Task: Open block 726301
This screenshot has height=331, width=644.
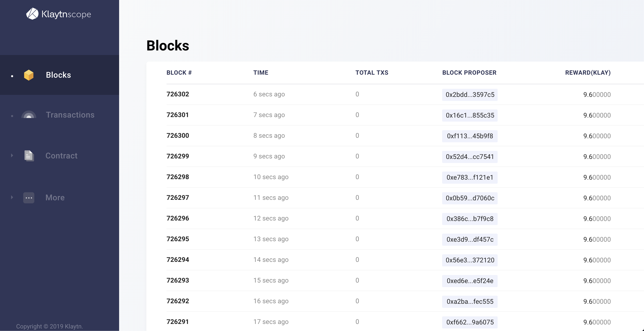Action: click(x=178, y=115)
